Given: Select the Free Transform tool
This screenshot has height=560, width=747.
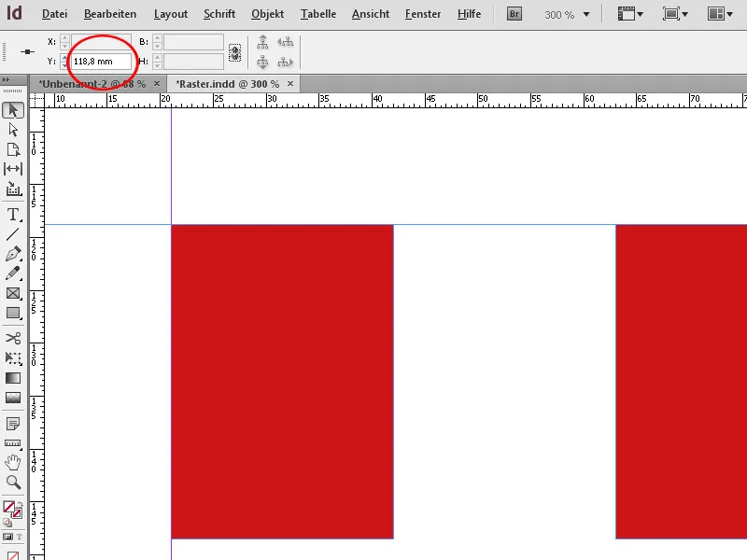Looking at the screenshot, I should coord(13,358).
